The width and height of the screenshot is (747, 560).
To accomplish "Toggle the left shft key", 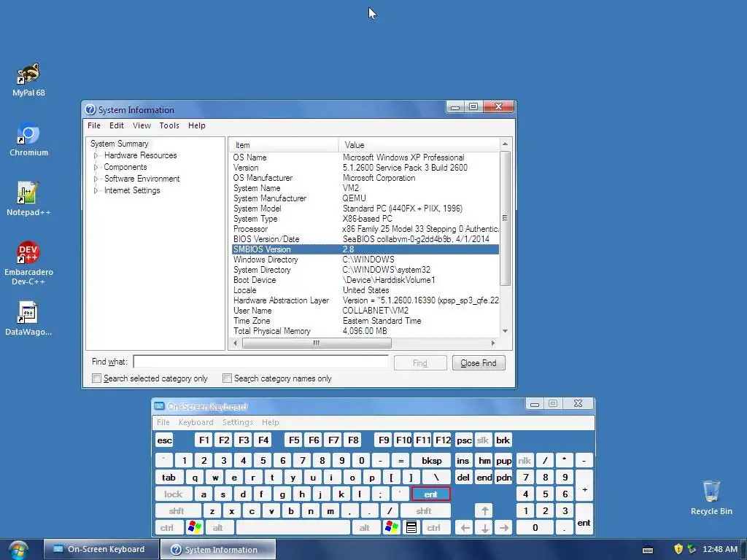I will 177,511.
